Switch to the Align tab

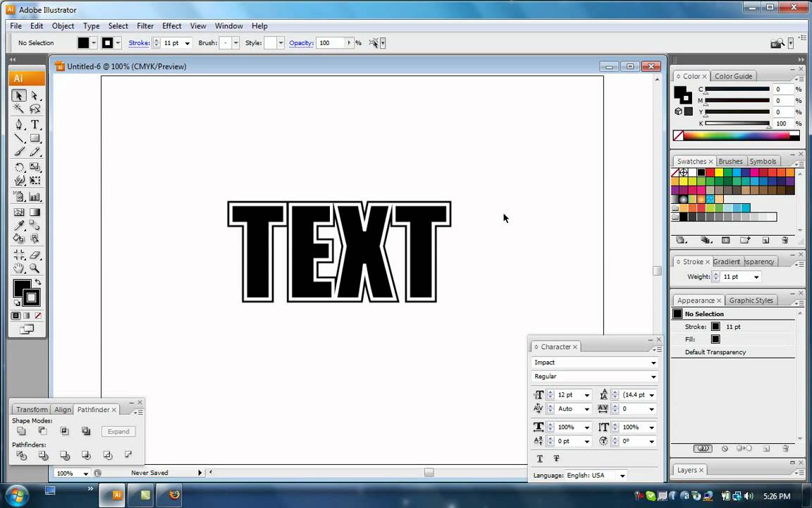pyautogui.click(x=63, y=409)
